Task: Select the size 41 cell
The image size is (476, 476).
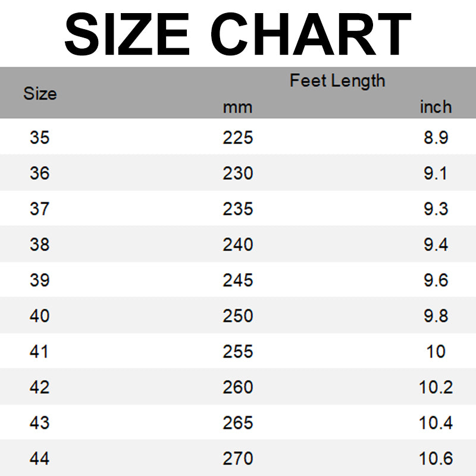Action: [40, 352]
